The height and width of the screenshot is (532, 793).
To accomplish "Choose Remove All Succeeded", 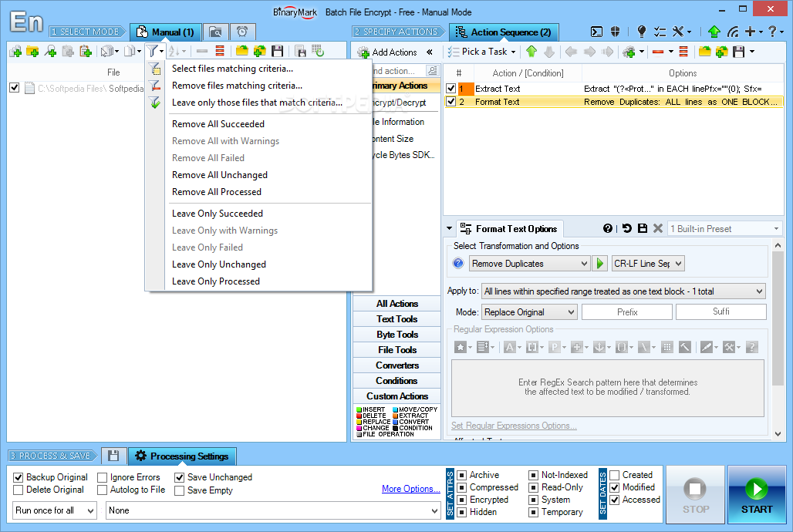I will (218, 124).
